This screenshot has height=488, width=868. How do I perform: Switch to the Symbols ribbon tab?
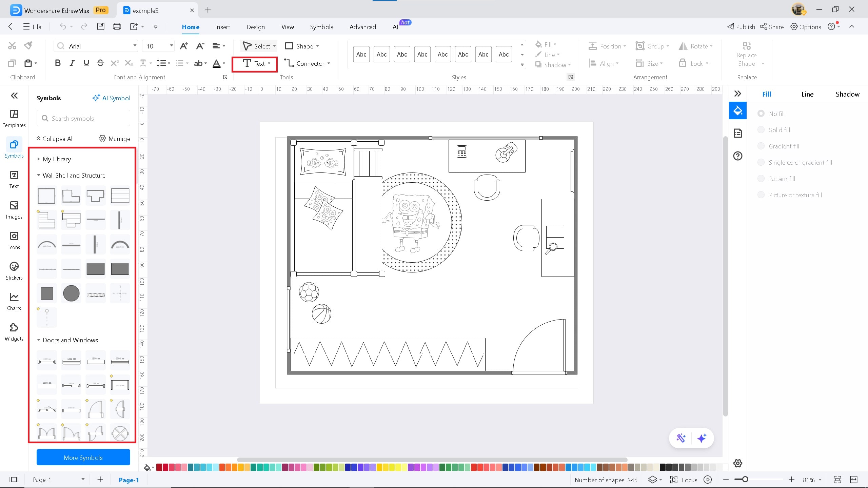tap(321, 27)
